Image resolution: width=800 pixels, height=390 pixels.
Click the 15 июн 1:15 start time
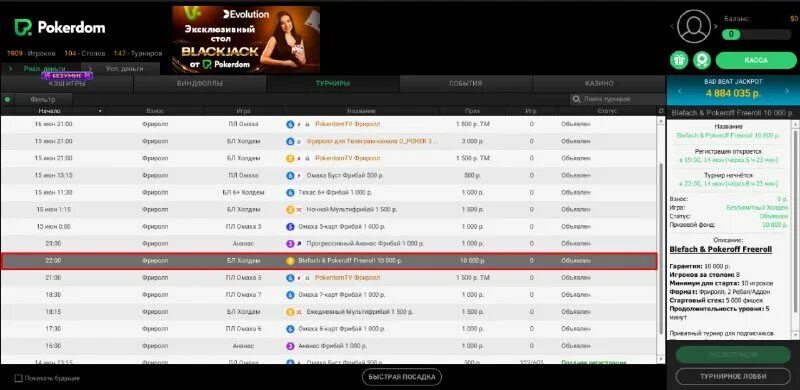(x=53, y=209)
